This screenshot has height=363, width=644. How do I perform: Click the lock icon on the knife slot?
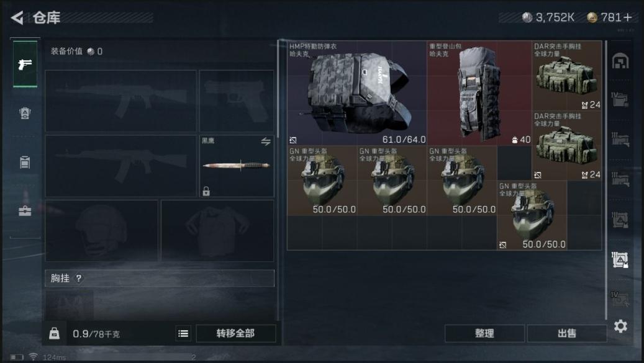(x=206, y=190)
